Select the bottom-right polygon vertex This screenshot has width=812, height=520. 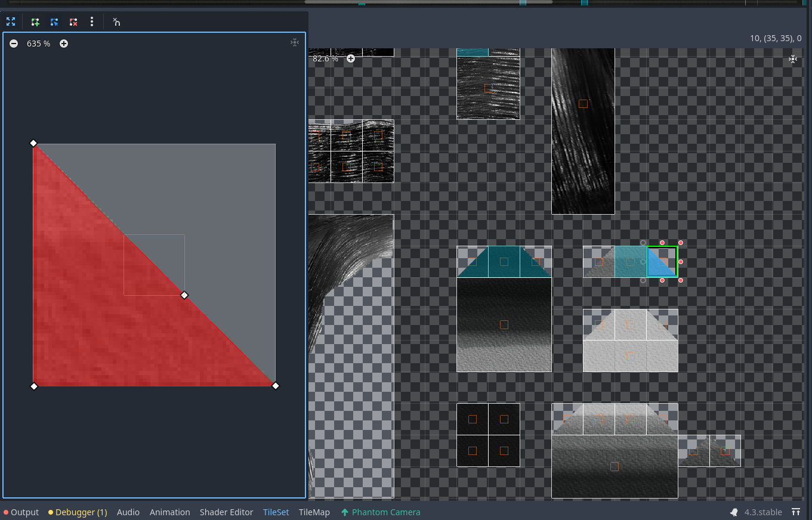point(276,386)
